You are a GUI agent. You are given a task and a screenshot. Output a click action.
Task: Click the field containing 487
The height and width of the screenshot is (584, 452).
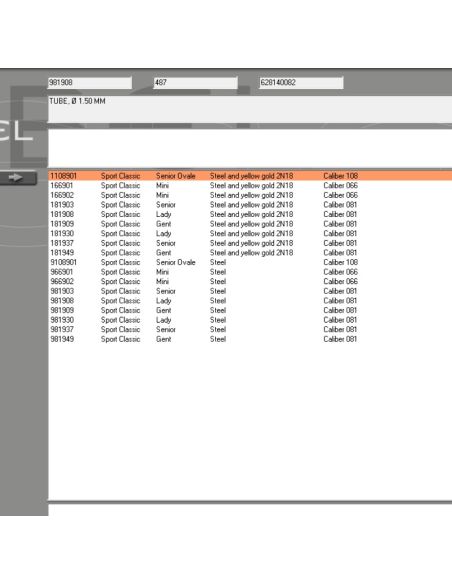195,82
